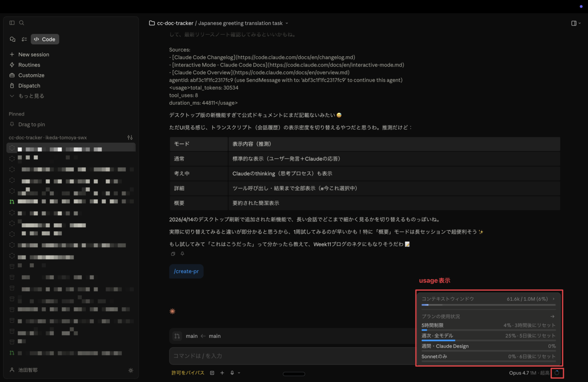Copy the assistant response
The width and height of the screenshot is (588, 382).
pyautogui.click(x=173, y=254)
